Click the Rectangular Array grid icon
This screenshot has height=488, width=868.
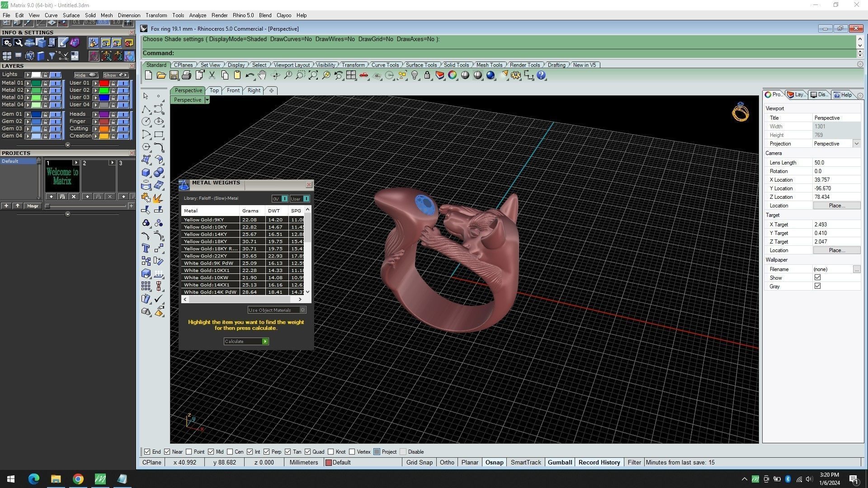(146, 286)
